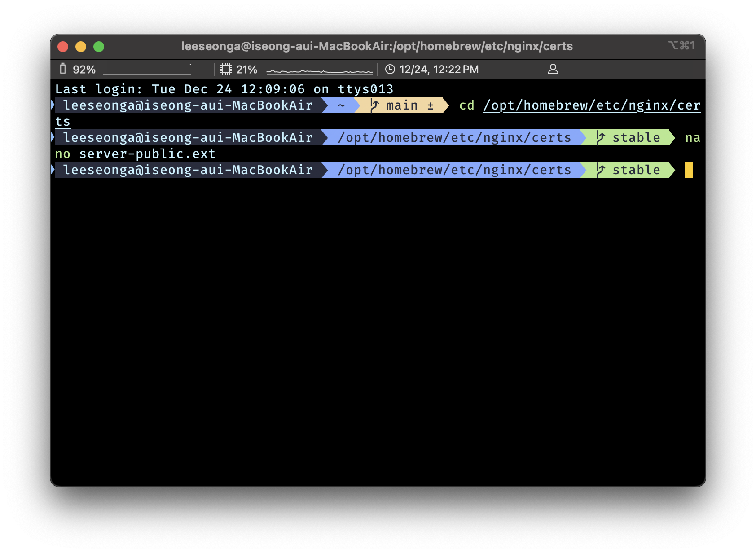This screenshot has width=756, height=553.
Task: Click the stable branch label on the last prompt line
Action: (637, 170)
